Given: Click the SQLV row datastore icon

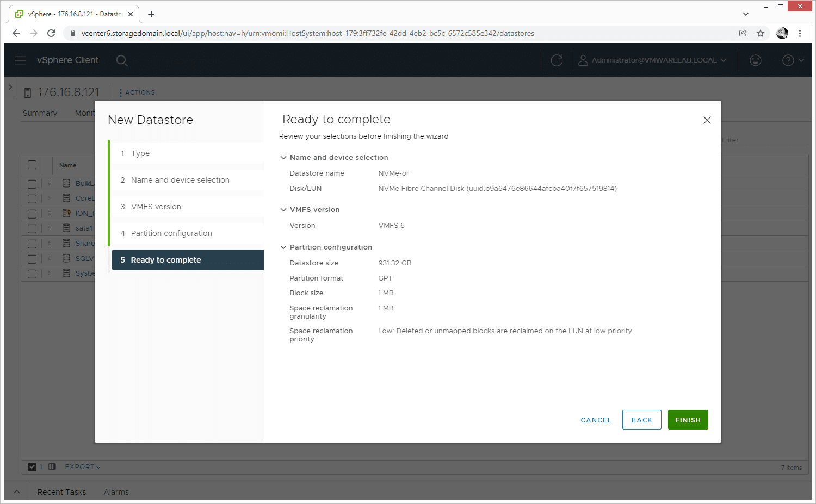Looking at the screenshot, I should tap(66, 258).
